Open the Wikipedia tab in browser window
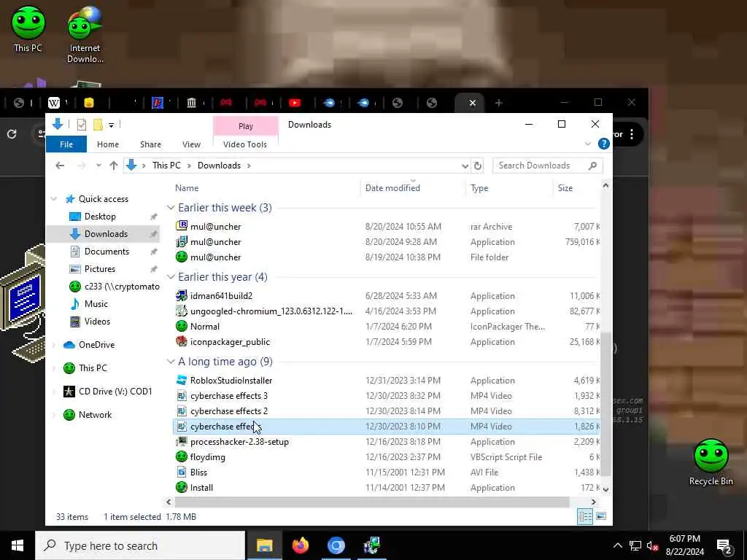The image size is (747, 560). (54, 102)
